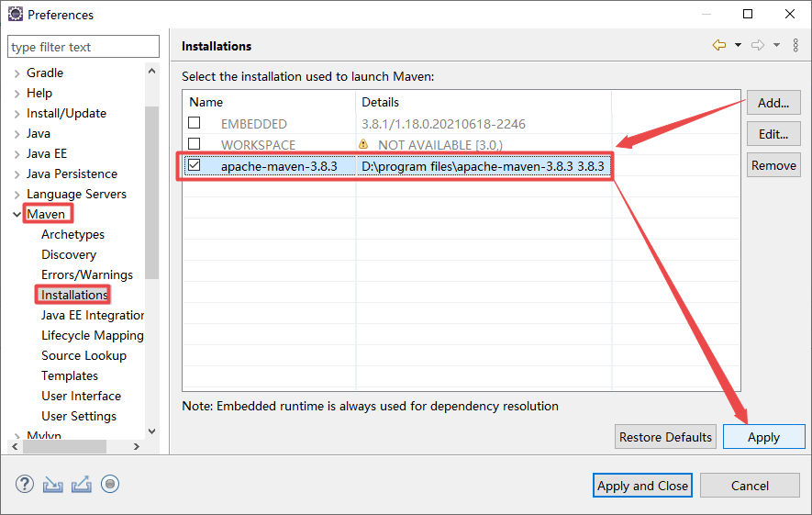Click the horizontal scrollbar thumb in tree
The image size is (812, 515).
point(65,446)
